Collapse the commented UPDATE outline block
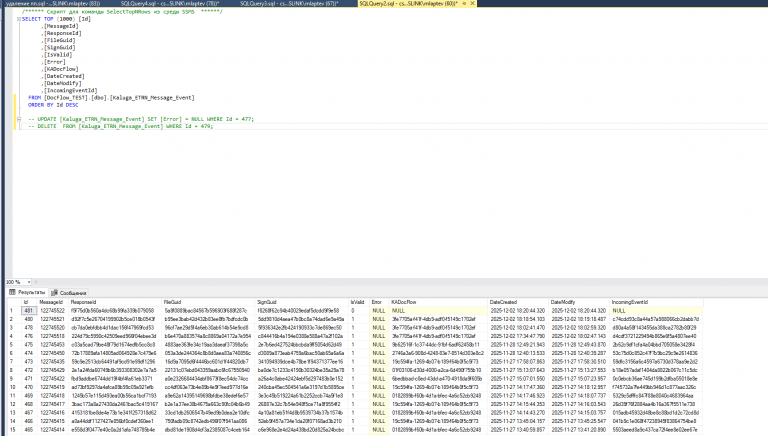The image size is (768, 436). coord(19,119)
